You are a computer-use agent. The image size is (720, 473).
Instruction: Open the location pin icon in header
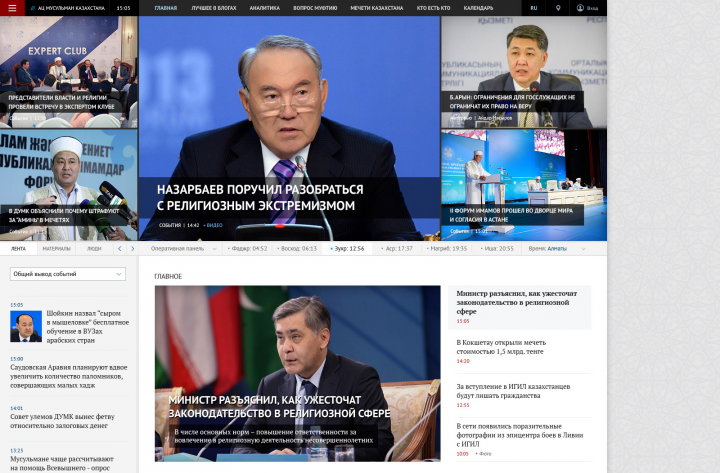coord(558,8)
